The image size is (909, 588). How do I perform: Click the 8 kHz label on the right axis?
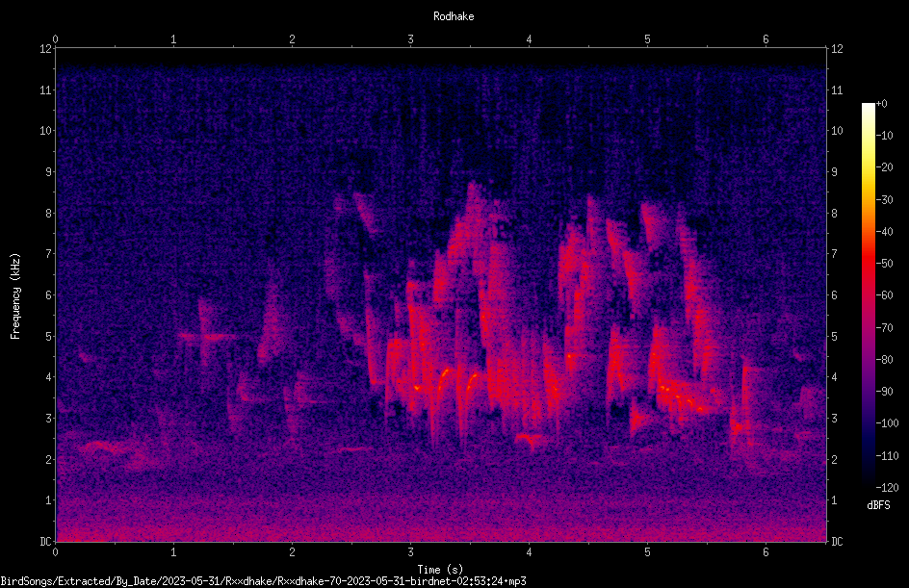(835, 213)
